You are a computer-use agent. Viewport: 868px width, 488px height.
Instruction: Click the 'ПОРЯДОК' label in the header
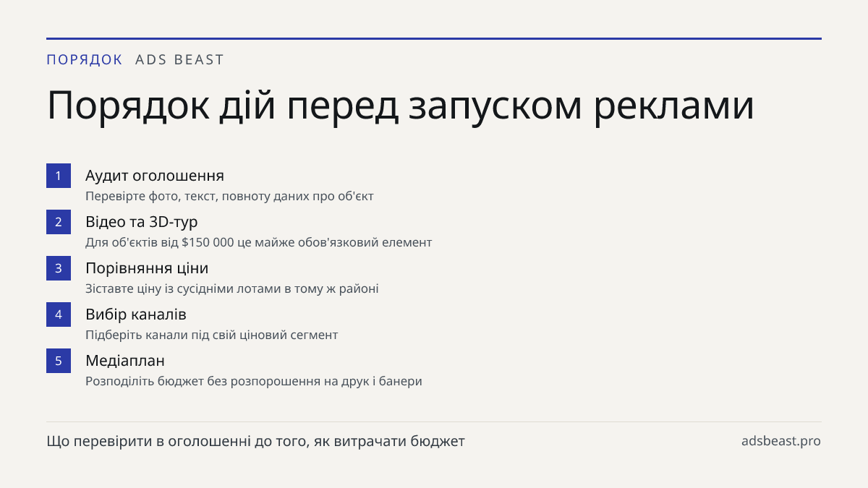tap(85, 60)
